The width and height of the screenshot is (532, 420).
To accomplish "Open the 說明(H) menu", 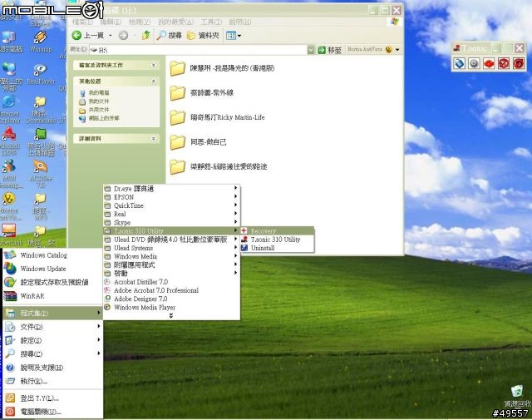I will coord(240,22).
